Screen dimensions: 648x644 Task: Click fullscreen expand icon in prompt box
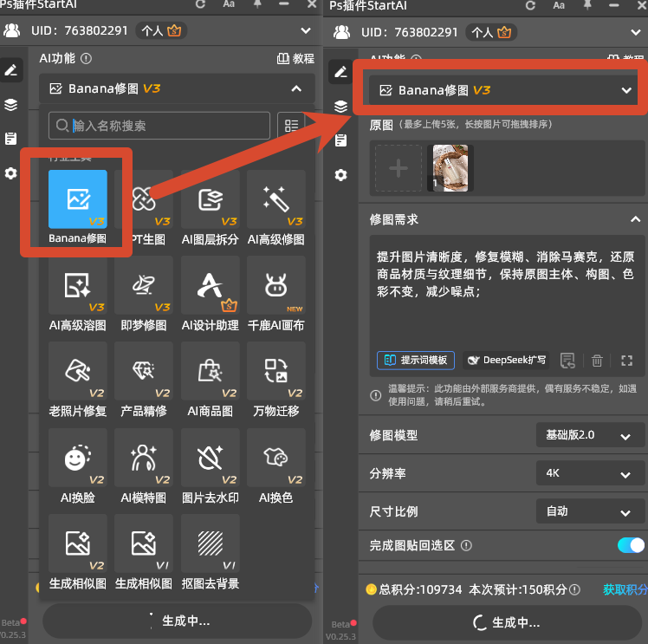[626, 361]
